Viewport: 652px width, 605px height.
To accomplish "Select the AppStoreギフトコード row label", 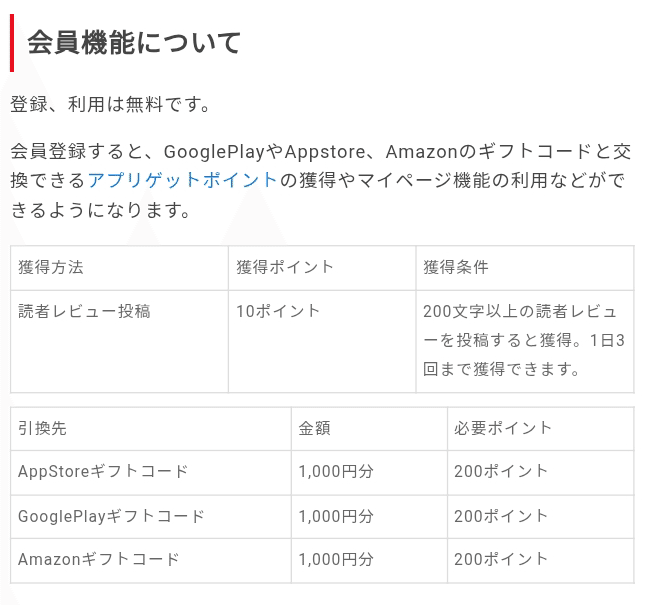I will (x=103, y=471).
